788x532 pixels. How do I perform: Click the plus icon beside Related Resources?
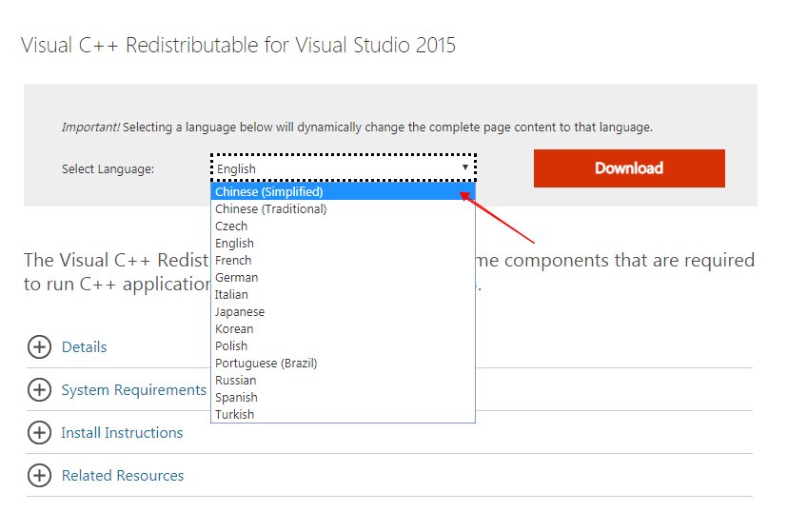click(x=39, y=476)
